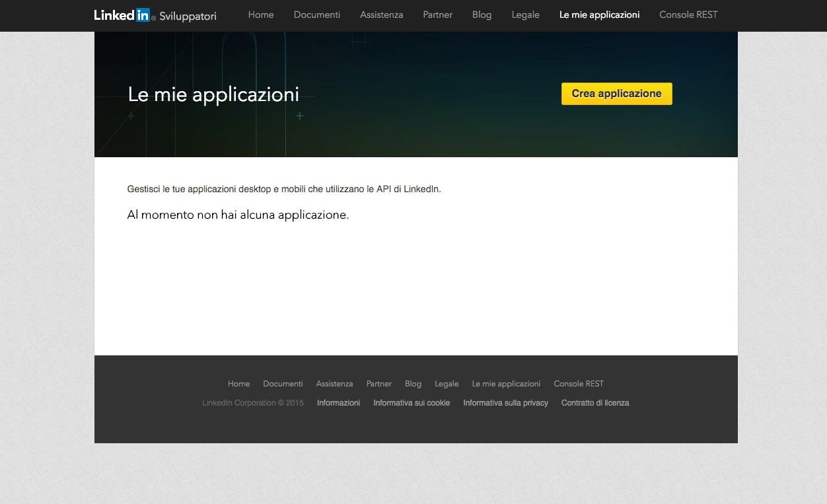View the Contratto di licenza link
827x504 pixels.
(x=595, y=403)
